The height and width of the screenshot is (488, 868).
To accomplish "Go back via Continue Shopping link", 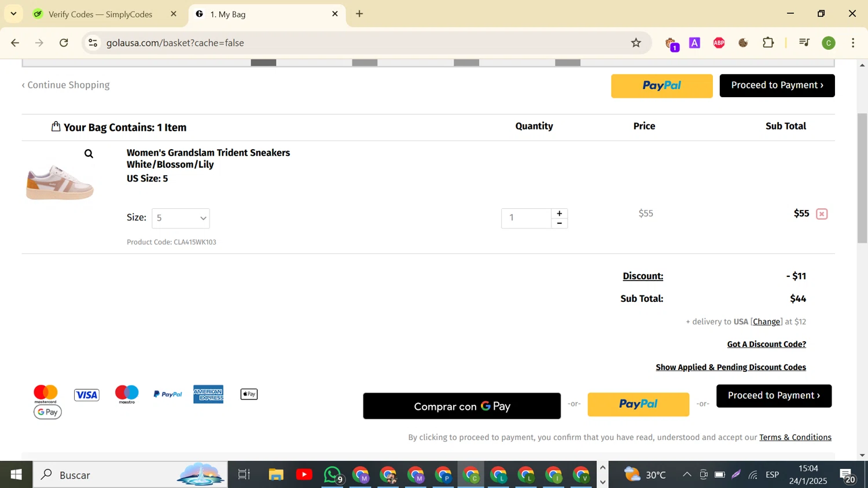I will pos(66,85).
